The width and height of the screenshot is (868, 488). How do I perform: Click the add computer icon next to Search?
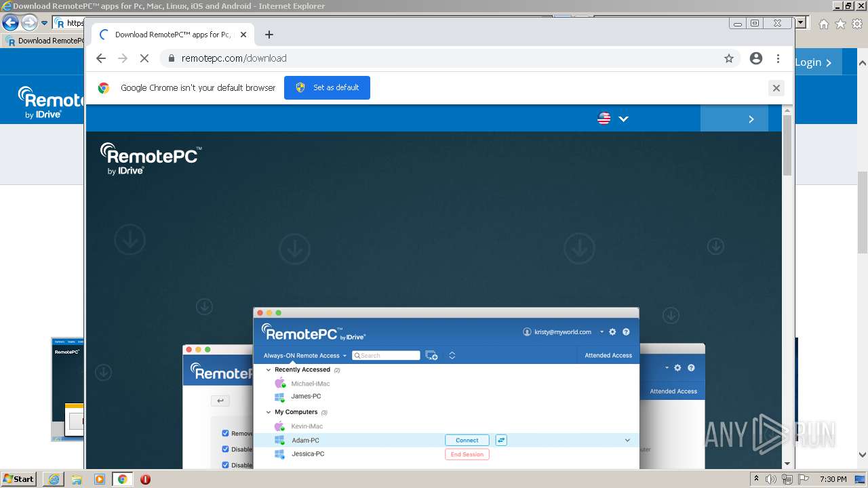coord(431,355)
